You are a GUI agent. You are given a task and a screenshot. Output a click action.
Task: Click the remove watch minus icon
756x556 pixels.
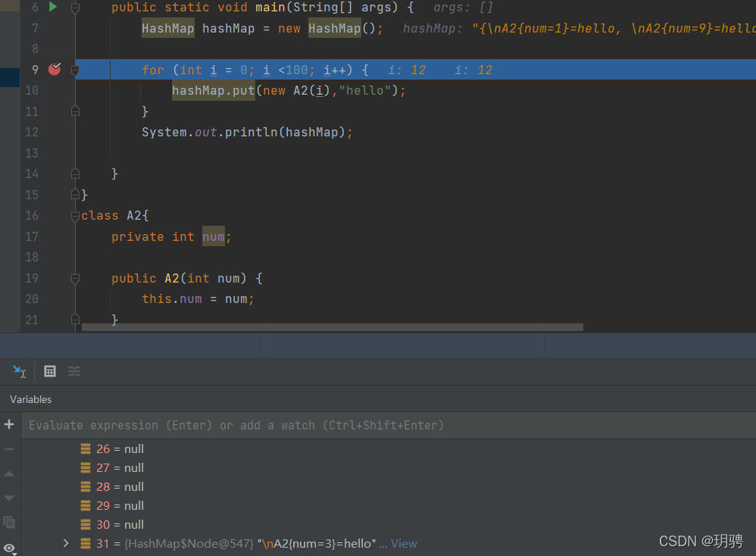pos(9,449)
